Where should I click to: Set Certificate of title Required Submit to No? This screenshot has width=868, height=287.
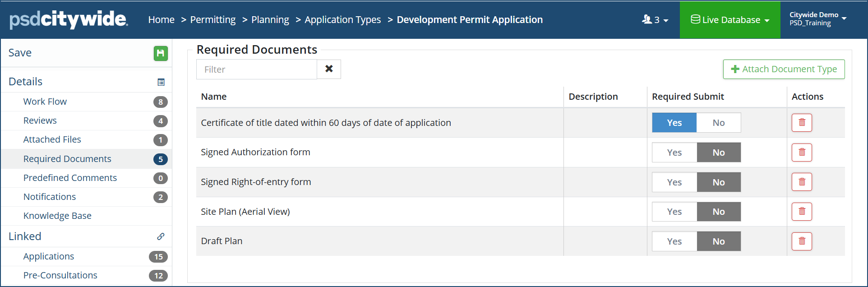point(718,123)
